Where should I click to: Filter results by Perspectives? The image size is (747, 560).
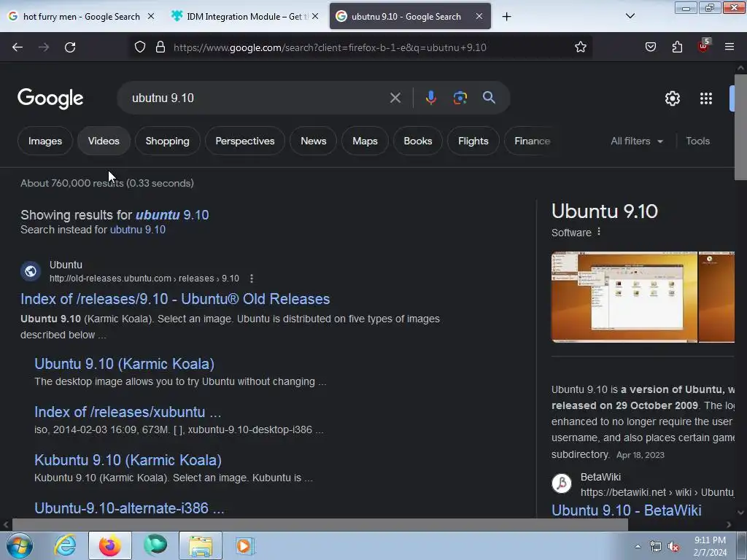tap(245, 141)
